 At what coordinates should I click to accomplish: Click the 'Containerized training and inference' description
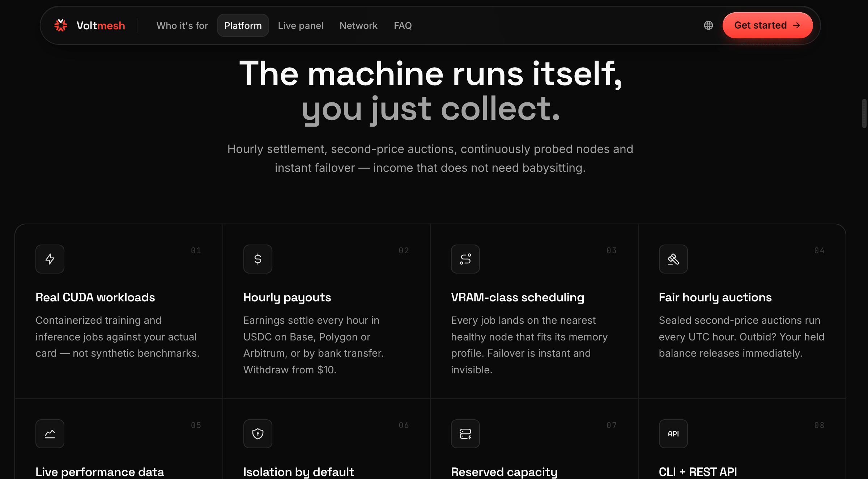118,337
